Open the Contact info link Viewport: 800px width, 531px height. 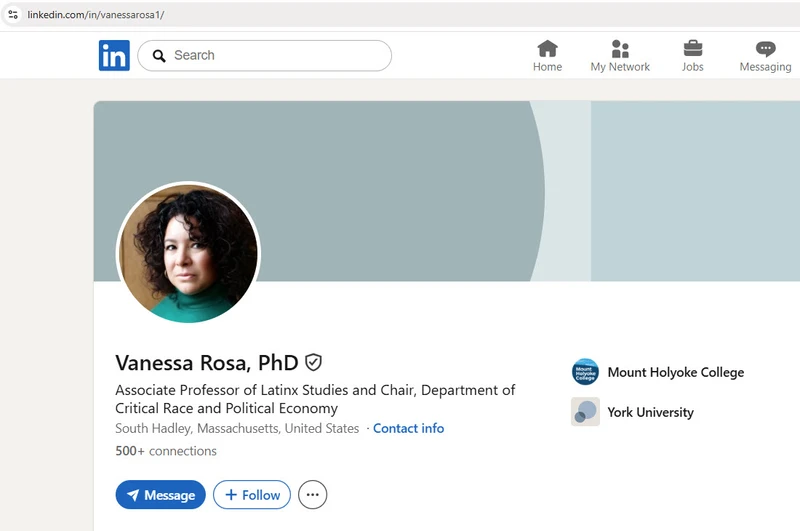(x=409, y=428)
